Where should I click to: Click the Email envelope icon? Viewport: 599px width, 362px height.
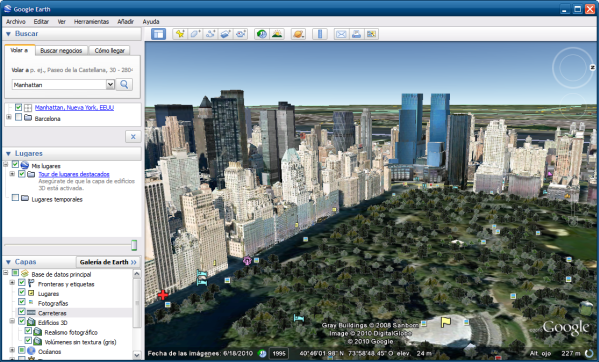point(341,34)
